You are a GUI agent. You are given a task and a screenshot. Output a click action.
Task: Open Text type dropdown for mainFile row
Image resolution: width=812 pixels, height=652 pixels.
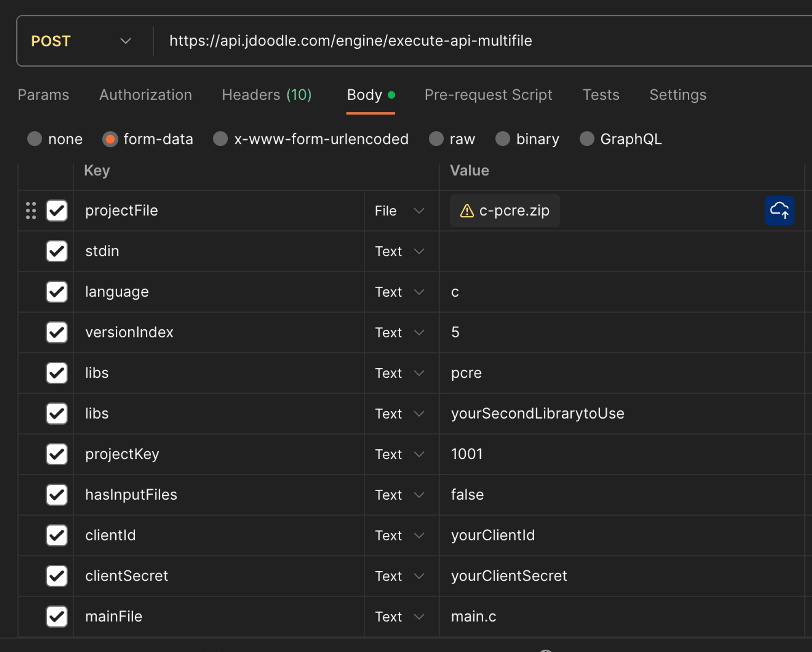coord(400,616)
